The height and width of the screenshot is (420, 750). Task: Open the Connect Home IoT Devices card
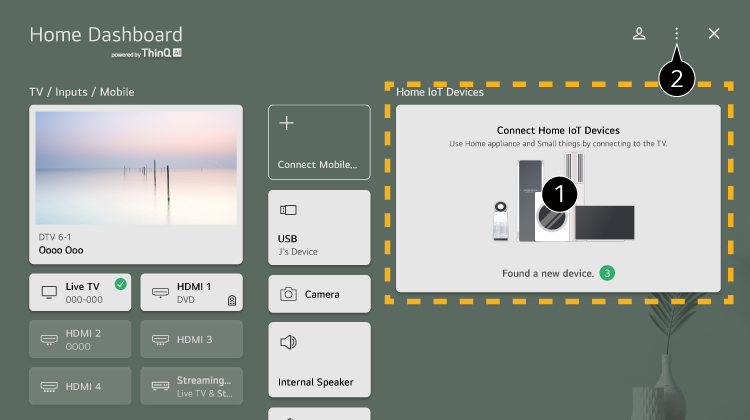[558, 199]
